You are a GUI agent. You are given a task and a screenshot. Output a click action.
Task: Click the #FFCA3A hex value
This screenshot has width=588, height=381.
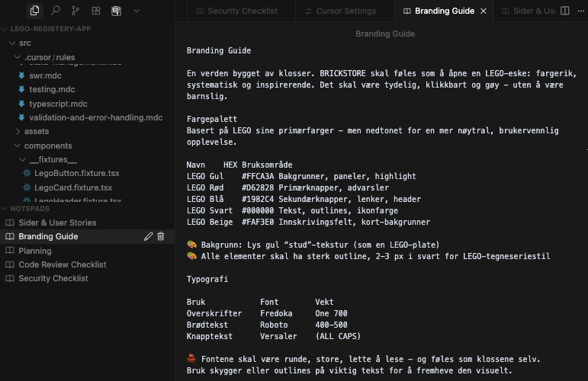(x=258, y=177)
